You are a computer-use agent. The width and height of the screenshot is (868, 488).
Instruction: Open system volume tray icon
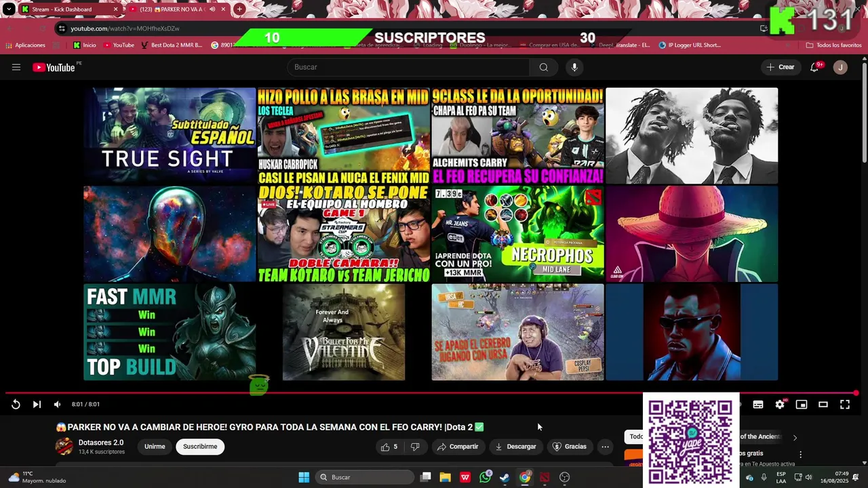[808, 477]
